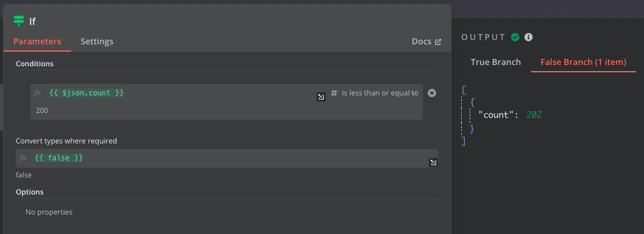Viewport: 644px width, 234px height.
Task: Show the True Branch output
Action: click(x=496, y=62)
